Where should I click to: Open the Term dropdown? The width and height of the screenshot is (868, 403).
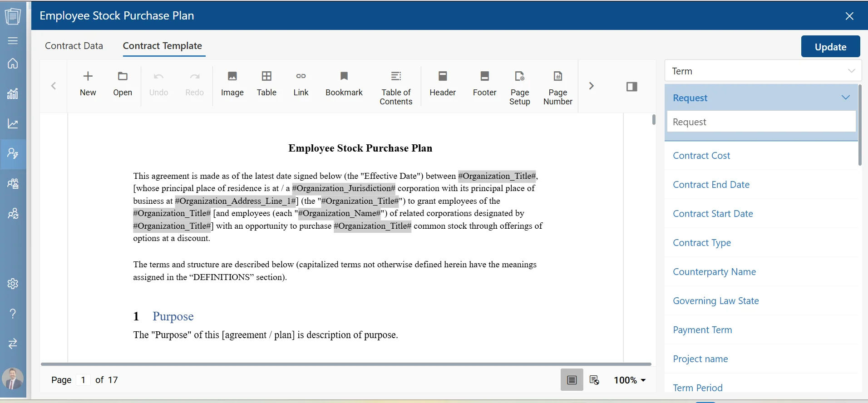[x=763, y=71]
